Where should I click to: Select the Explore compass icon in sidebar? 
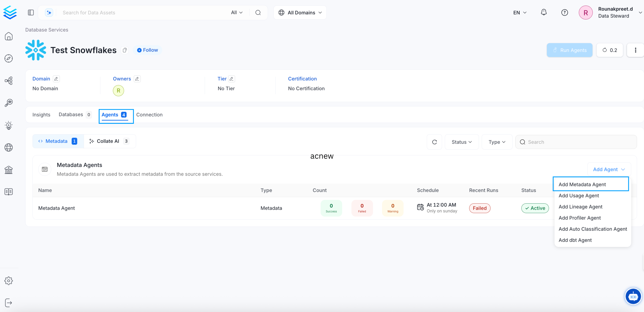(x=9, y=58)
